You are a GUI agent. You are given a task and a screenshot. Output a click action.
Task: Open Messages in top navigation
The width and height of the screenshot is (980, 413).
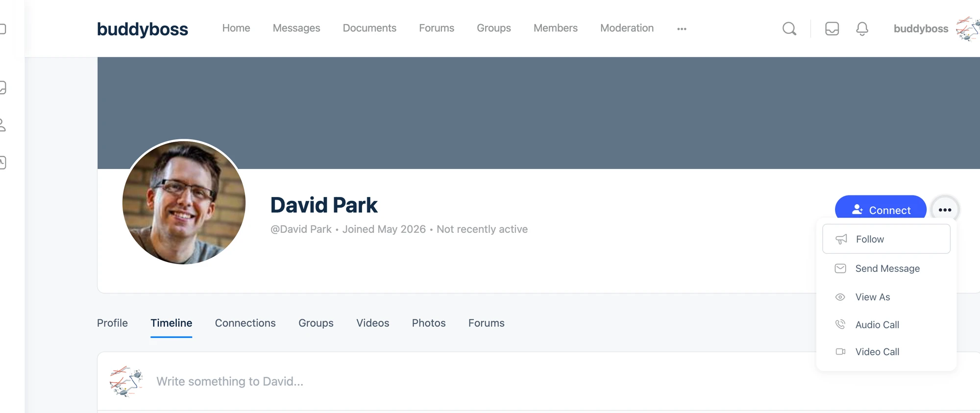[x=296, y=28]
